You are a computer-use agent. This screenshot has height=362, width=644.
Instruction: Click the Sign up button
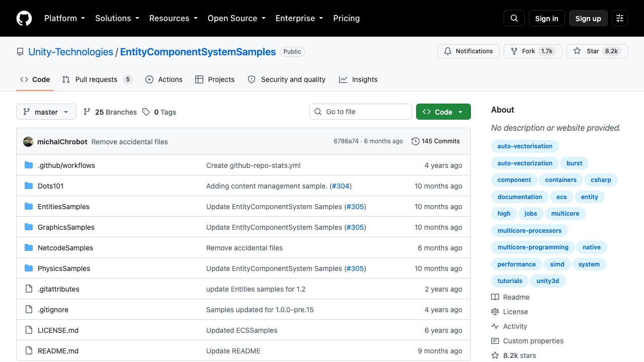pyautogui.click(x=588, y=18)
